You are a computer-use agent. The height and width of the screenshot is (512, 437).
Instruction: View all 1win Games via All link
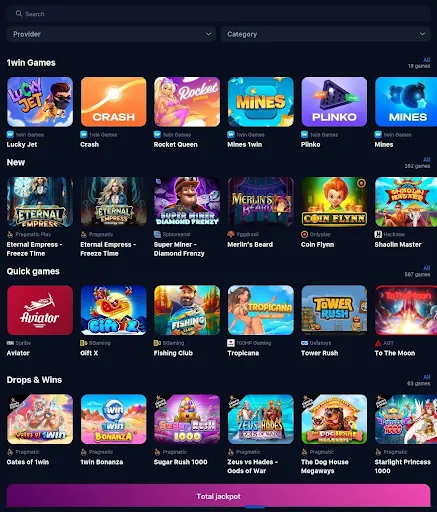point(426,60)
